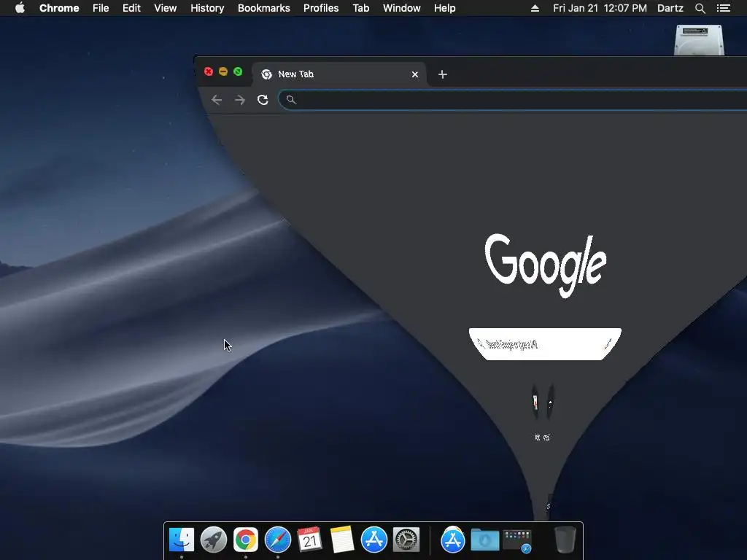Open Trash from the Dock
Image resolution: width=747 pixels, height=560 pixels.
coord(565,540)
